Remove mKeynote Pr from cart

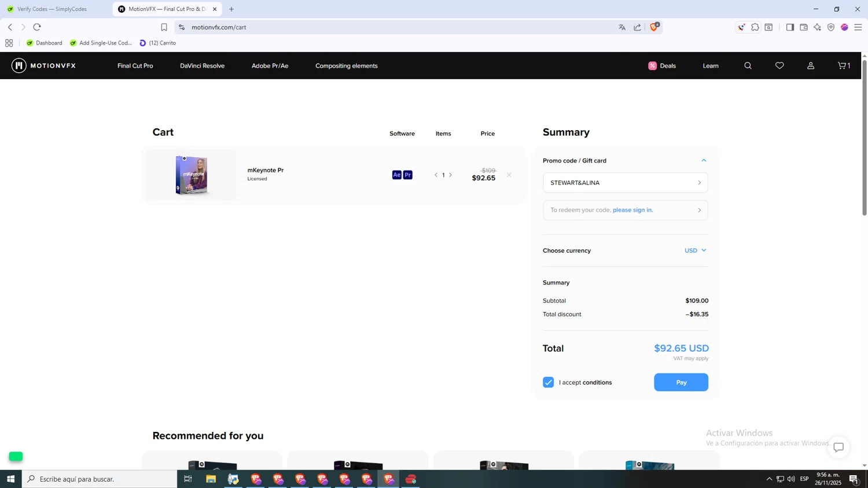tap(509, 175)
